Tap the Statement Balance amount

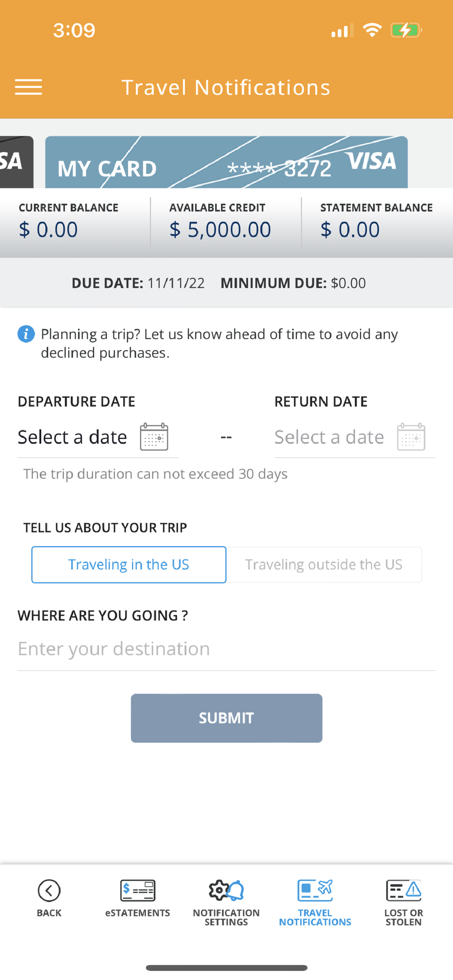(350, 229)
